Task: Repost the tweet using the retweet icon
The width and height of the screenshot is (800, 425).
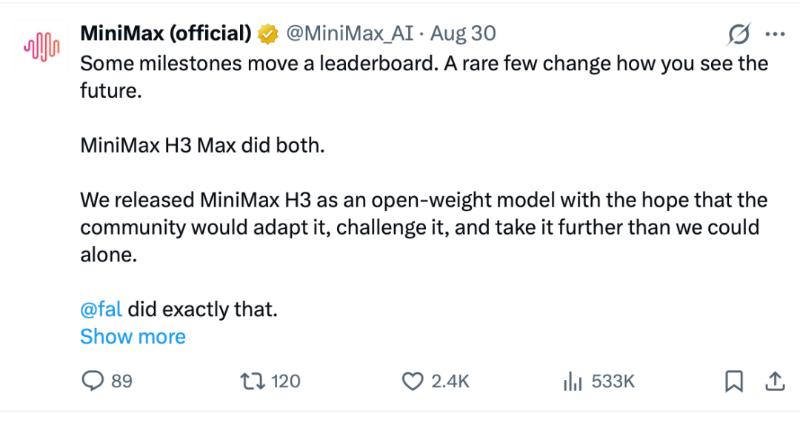Action: pyautogui.click(x=253, y=381)
